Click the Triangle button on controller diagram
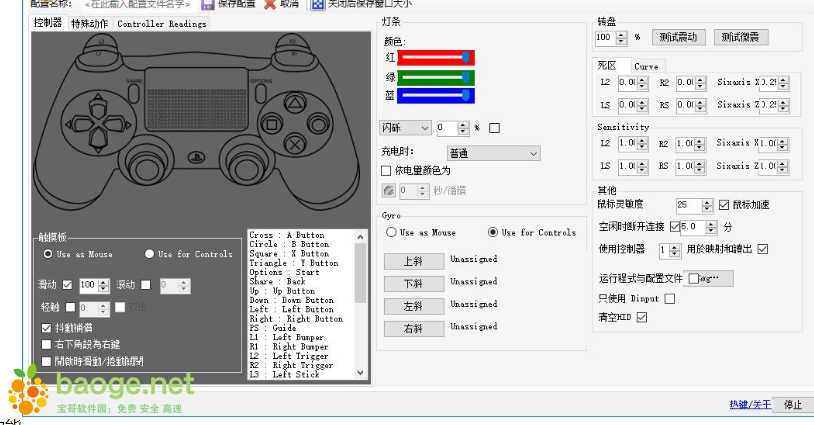The width and height of the screenshot is (814, 425). click(295, 101)
